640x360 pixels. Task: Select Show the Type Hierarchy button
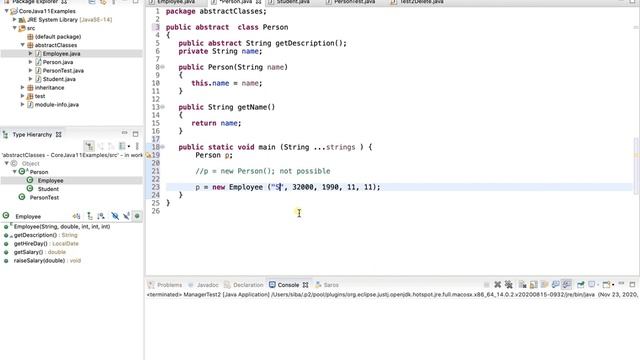tap(89, 146)
